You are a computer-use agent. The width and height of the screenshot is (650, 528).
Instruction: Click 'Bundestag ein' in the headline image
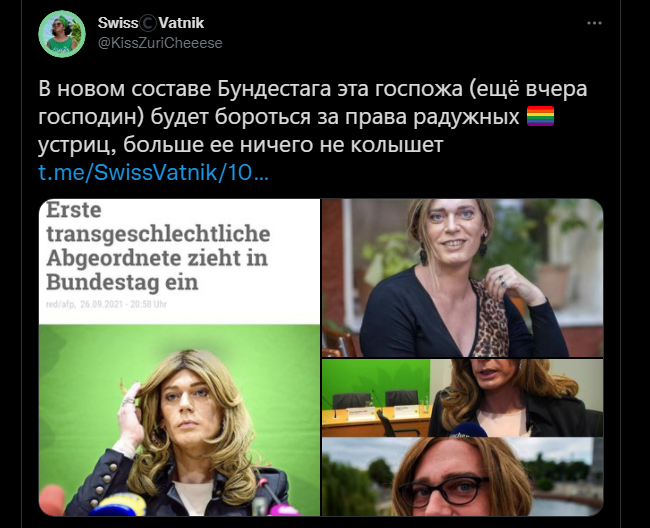point(122,282)
